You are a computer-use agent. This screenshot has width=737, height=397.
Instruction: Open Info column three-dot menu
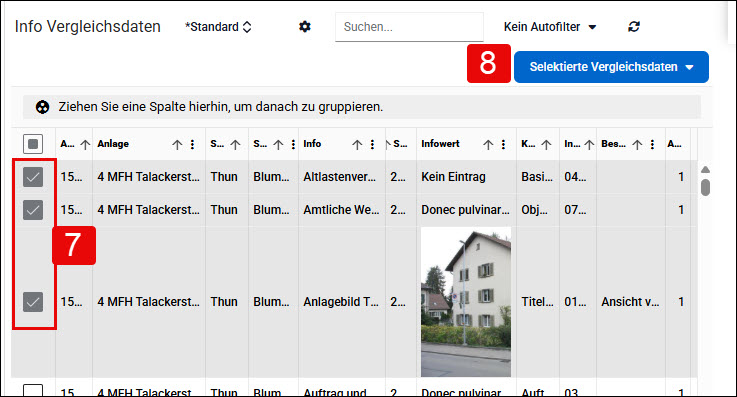point(372,144)
